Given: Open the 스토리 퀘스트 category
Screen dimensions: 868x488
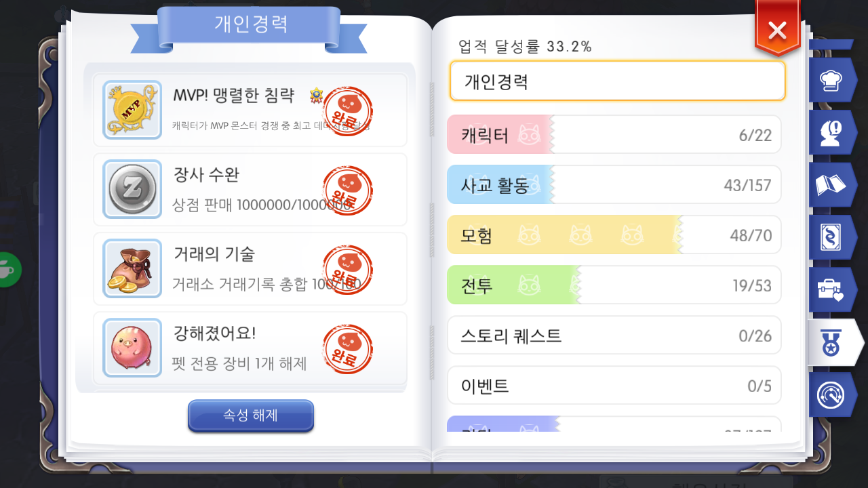Looking at the screenshot, I should point(614,335).
